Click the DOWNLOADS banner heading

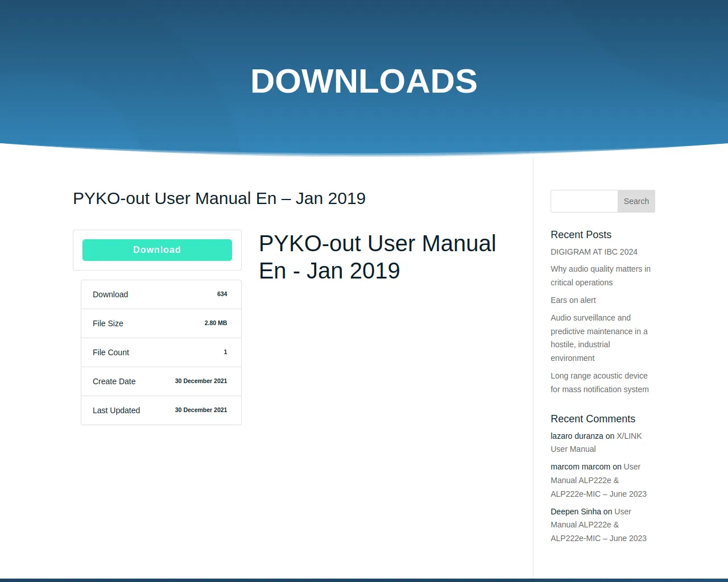coord(364,81)
